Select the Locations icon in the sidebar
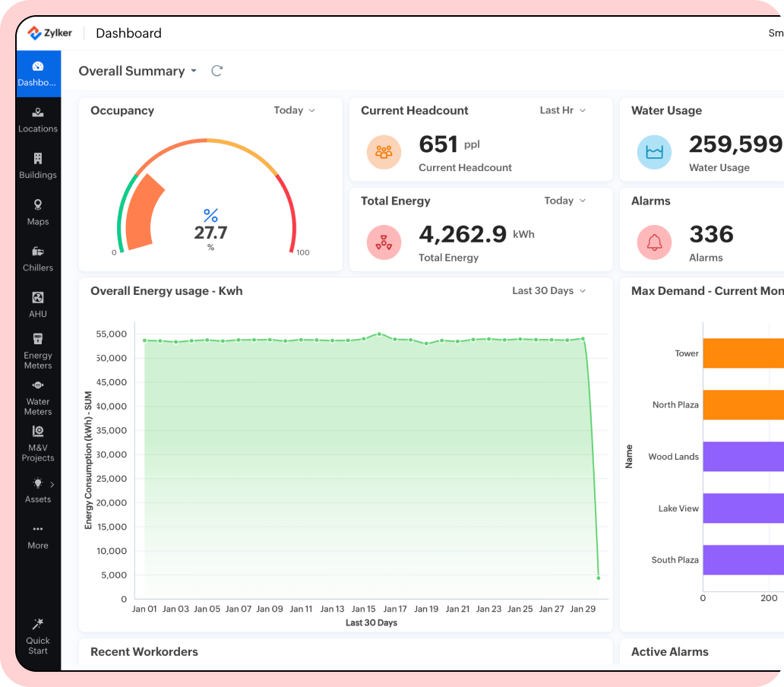The height and width of the screenshot is (687, 784). coord(38,119)
